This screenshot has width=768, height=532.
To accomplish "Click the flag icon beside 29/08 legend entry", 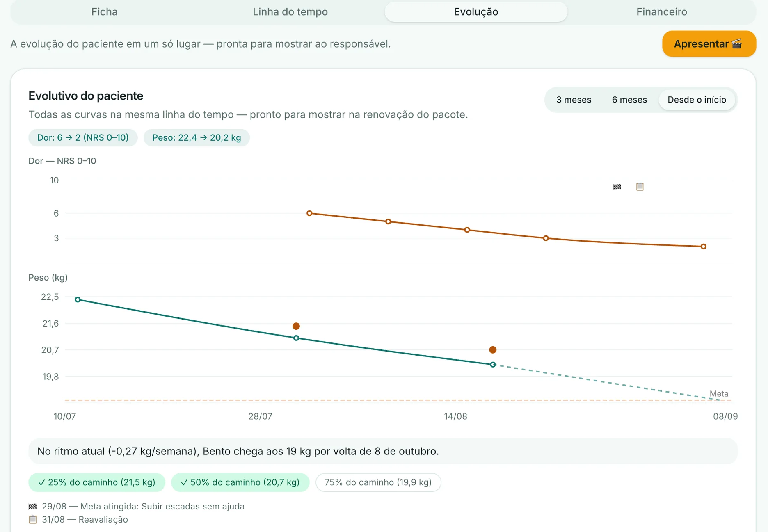I will click(x=32, y=507).
